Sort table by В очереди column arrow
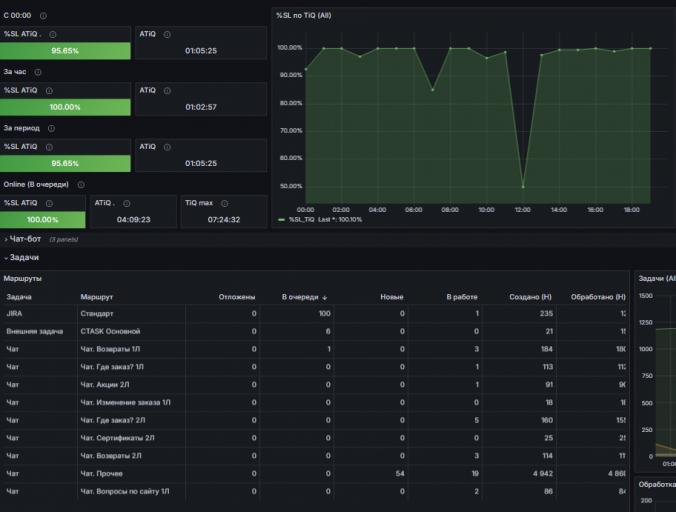676x512 pixels. [x=325, y=297]
